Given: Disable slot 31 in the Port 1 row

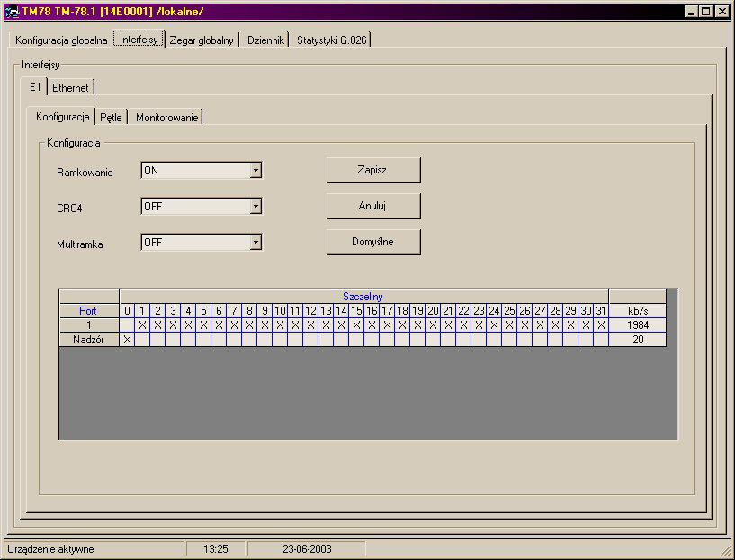Looking at the screenshot, I should tap(601, 325).
